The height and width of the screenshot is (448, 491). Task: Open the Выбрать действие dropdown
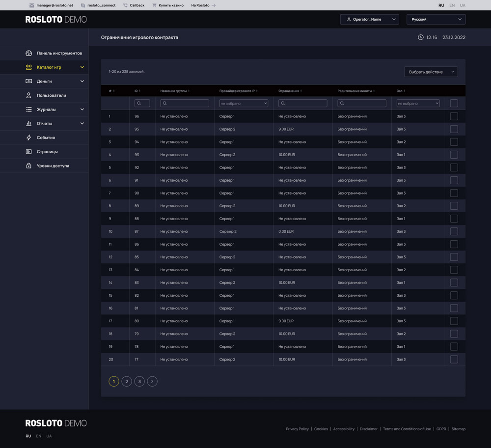431,72
